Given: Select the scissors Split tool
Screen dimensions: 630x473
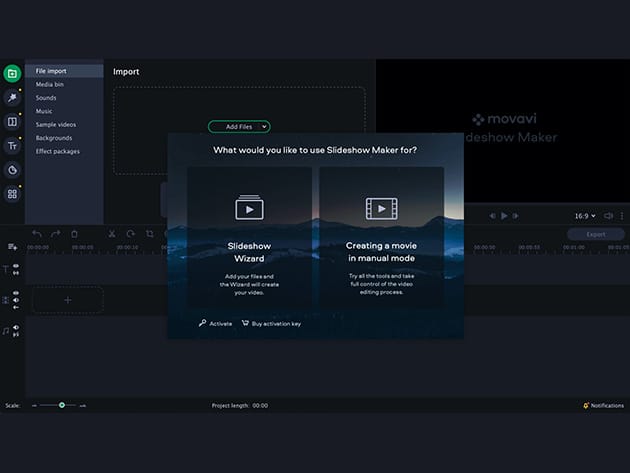Looking at the screenshot, I should [112, 234].
